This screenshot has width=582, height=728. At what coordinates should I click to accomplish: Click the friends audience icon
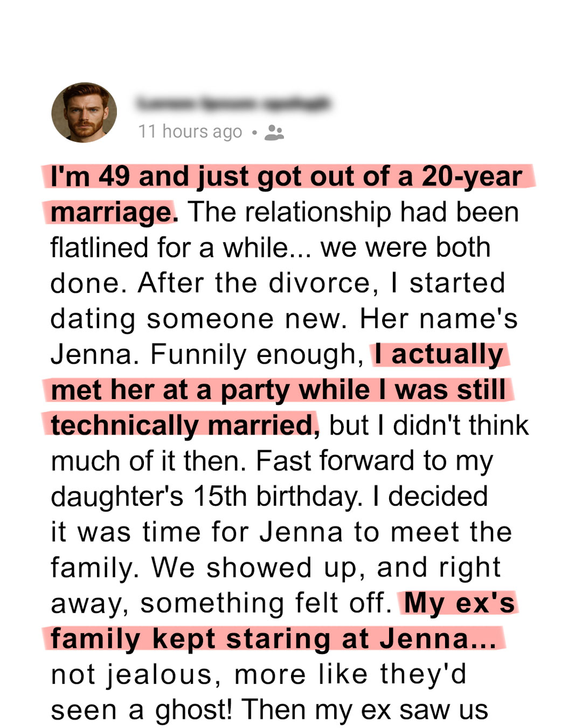274,133
